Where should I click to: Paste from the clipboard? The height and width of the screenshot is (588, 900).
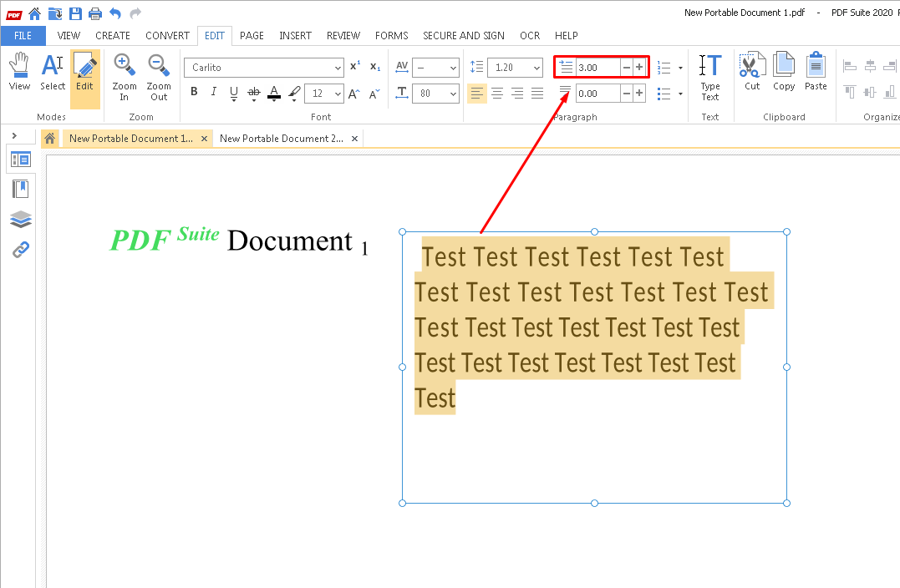tap(816, 72)
